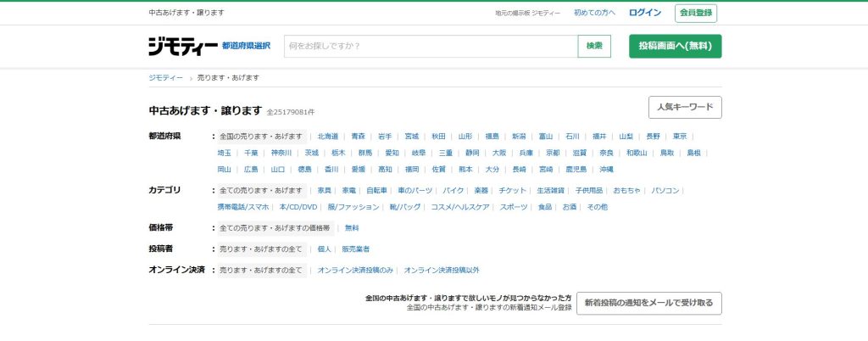Viewport: 868px width, 341px height.
Task: Click the ログイン link
Action: [645, 13]
